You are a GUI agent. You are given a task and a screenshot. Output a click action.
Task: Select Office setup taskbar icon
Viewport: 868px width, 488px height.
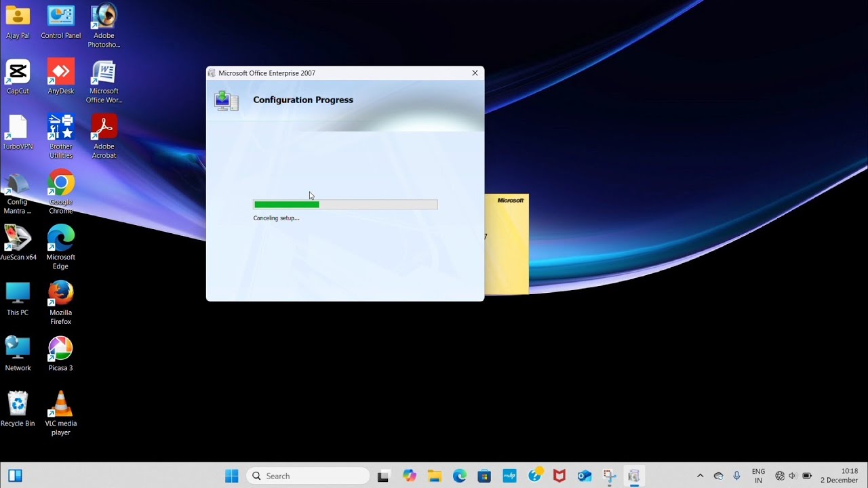[634, 476]
